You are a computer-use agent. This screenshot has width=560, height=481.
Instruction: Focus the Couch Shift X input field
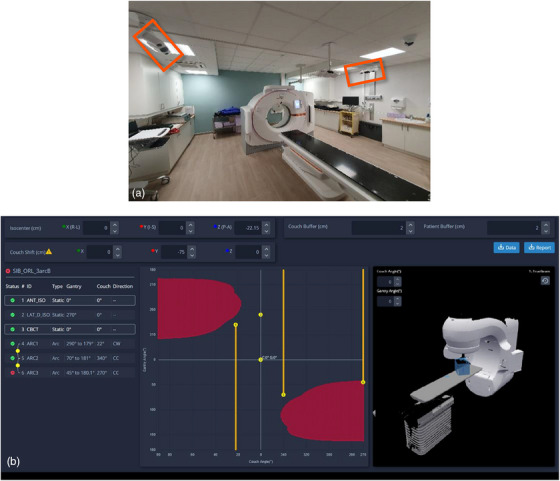point(100,252)
